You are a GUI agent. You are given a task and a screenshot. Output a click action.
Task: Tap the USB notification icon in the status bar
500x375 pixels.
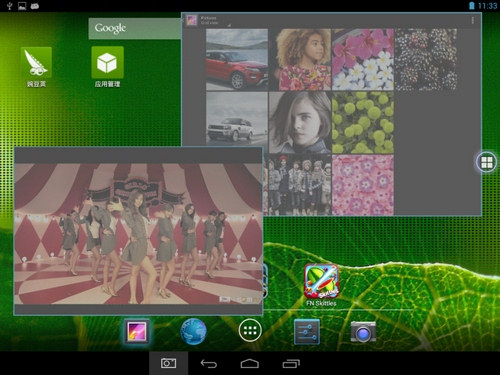9,6
